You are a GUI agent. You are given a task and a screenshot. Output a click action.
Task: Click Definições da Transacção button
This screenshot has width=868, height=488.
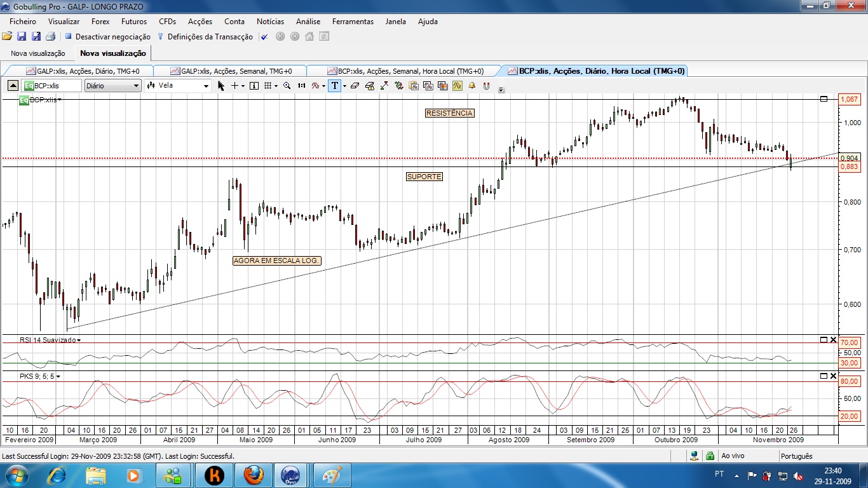pos(205,37)
